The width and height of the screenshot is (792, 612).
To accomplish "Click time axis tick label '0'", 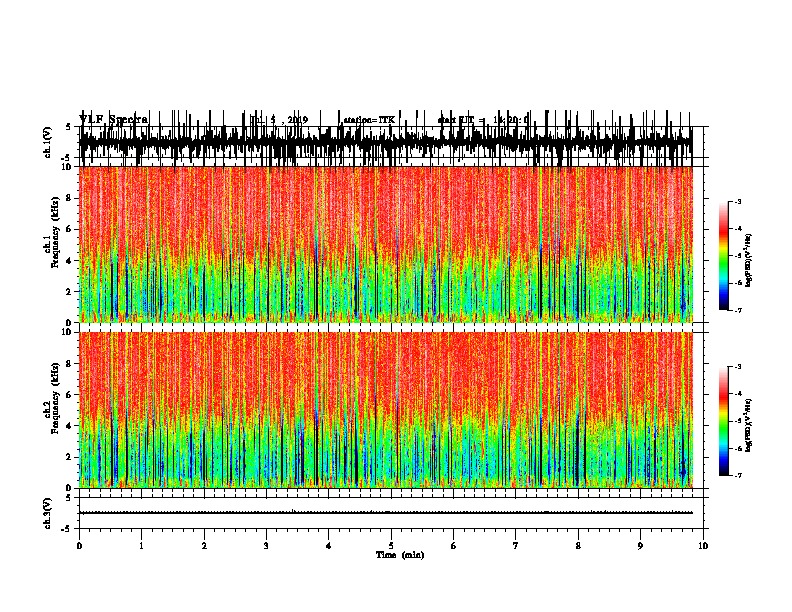I will 79,546.
